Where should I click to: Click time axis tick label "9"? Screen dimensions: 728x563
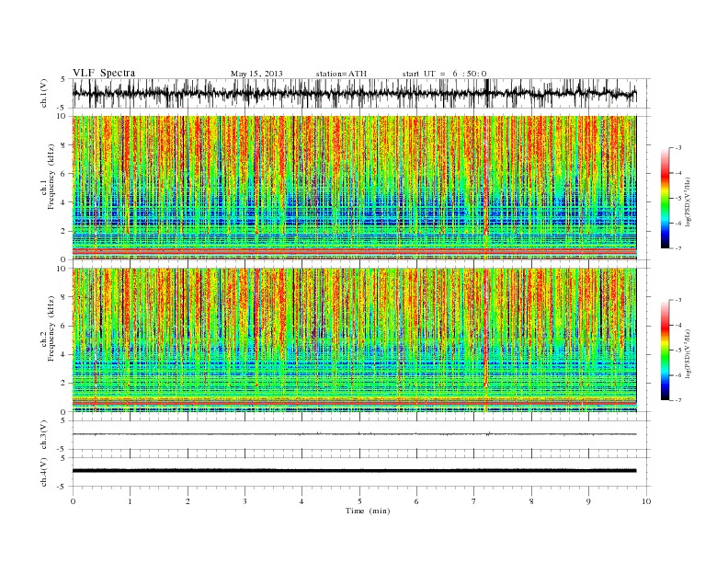point(588,501)
